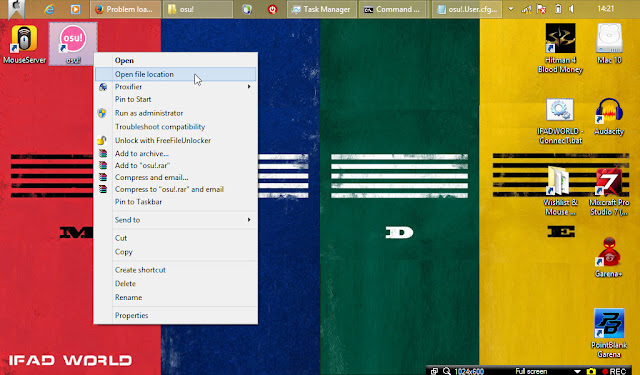Take a snapshot with yellow camera icon

pyautogui.click(x=591, y=371)
